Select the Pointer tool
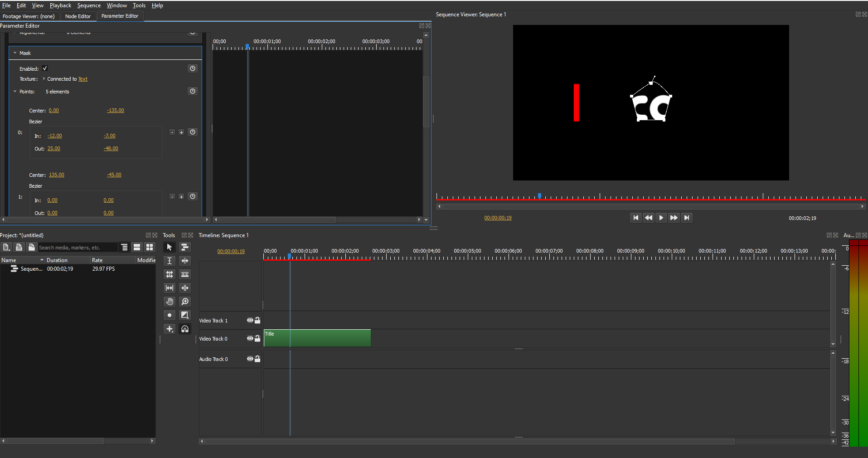The image size is (868, 458). [x=169, y=247]
